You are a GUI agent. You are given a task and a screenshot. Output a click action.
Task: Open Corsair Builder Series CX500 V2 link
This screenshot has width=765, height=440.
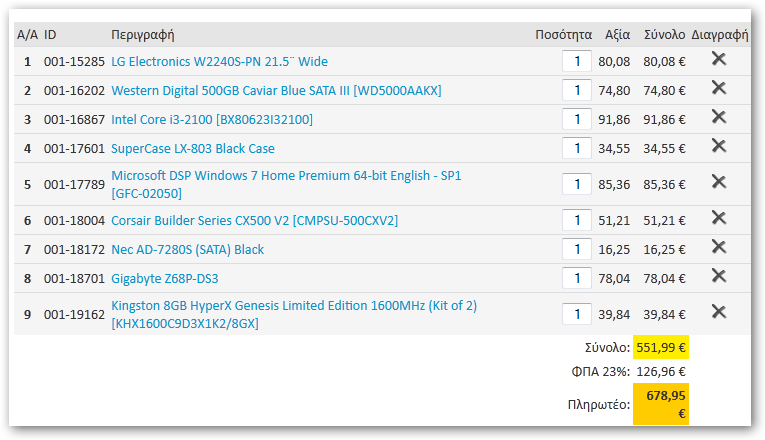click(254, 220)
